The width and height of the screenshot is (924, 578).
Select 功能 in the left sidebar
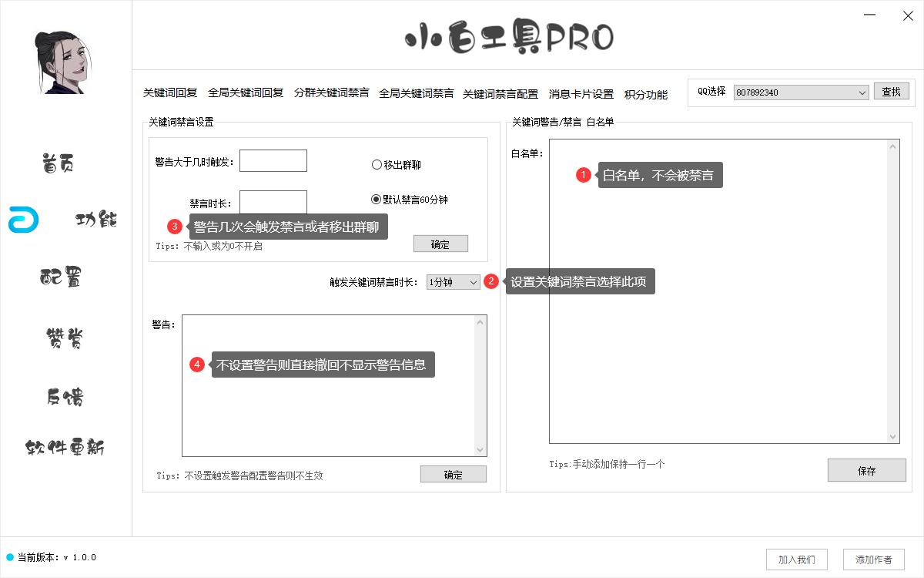[x=95, y=220]
